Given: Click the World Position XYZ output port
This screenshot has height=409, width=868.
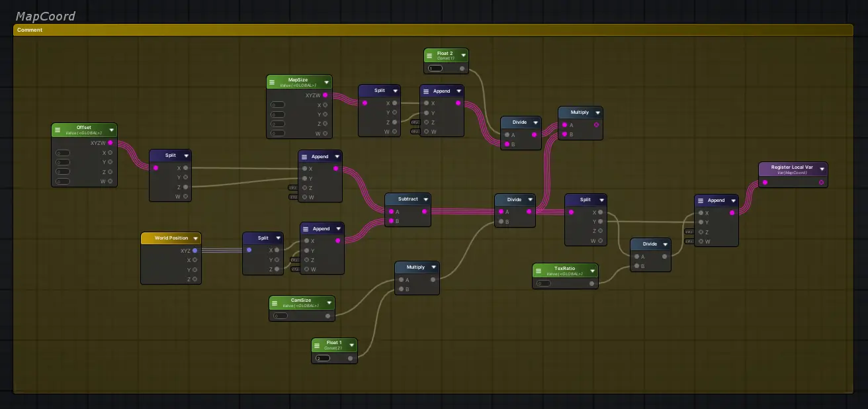Looking at the screenshot, I should pyautogui.click(x=195, y=251).
